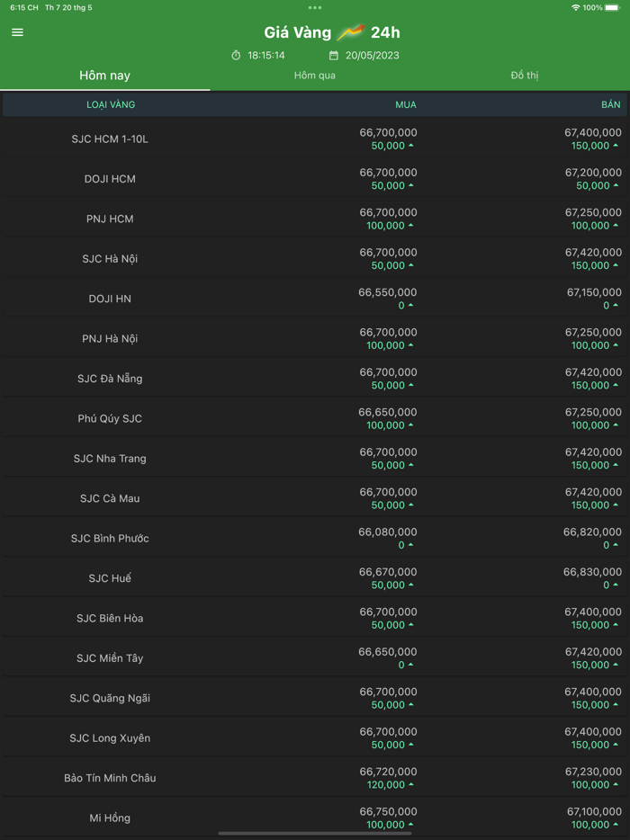Select the Phú Qúy SJC row
Viewport: 630px width, 840px height.
(x=315, y=418)
